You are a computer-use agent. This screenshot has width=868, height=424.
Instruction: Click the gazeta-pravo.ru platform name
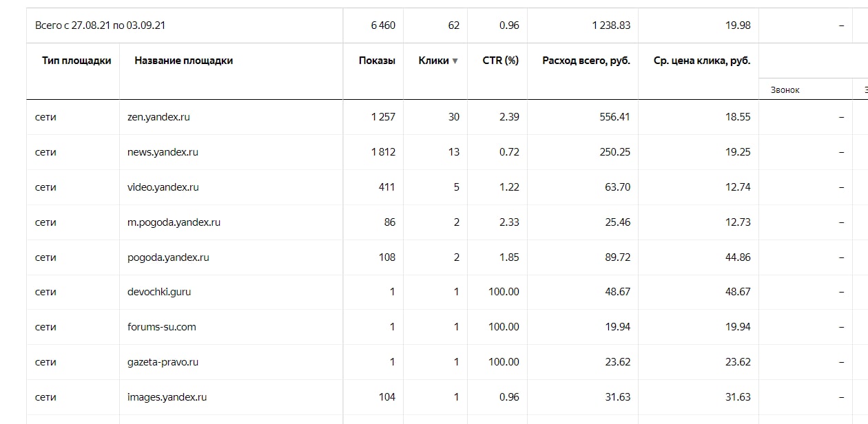[163, 362]
